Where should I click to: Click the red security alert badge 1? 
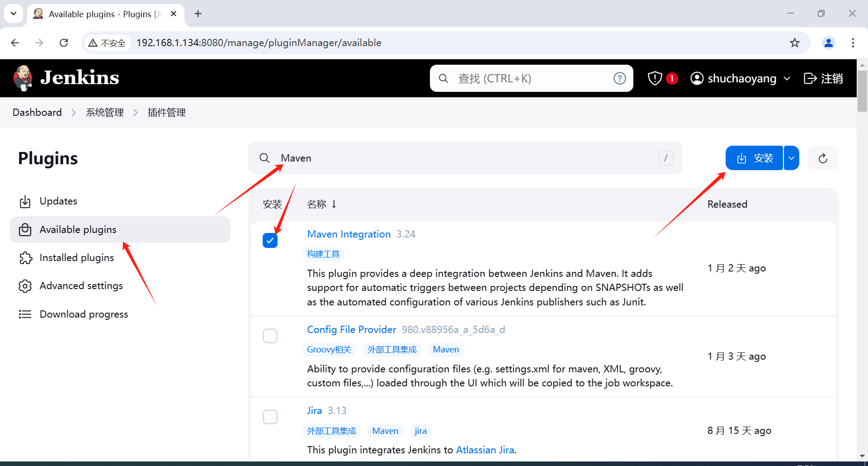pyautogui.click(x=672, y=78)
